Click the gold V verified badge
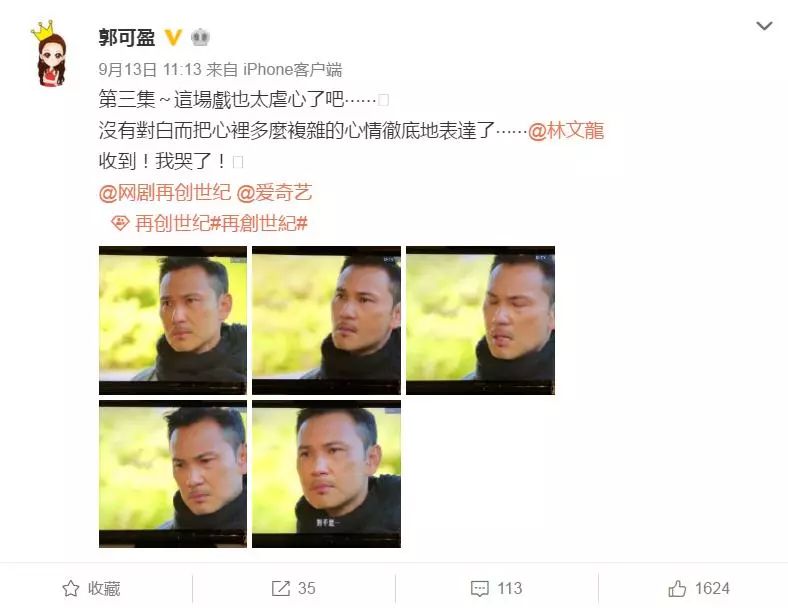The image size is (788, 608). tap(173, 38)
